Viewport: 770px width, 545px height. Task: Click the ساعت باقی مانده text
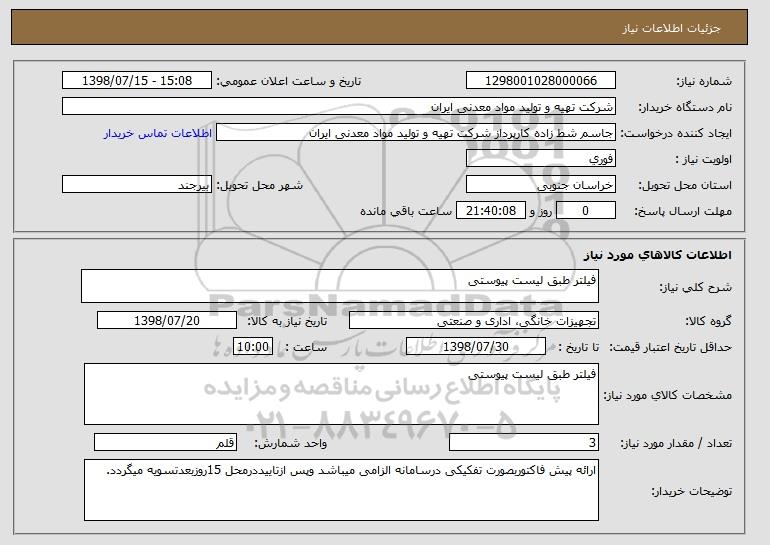point(406,211)
